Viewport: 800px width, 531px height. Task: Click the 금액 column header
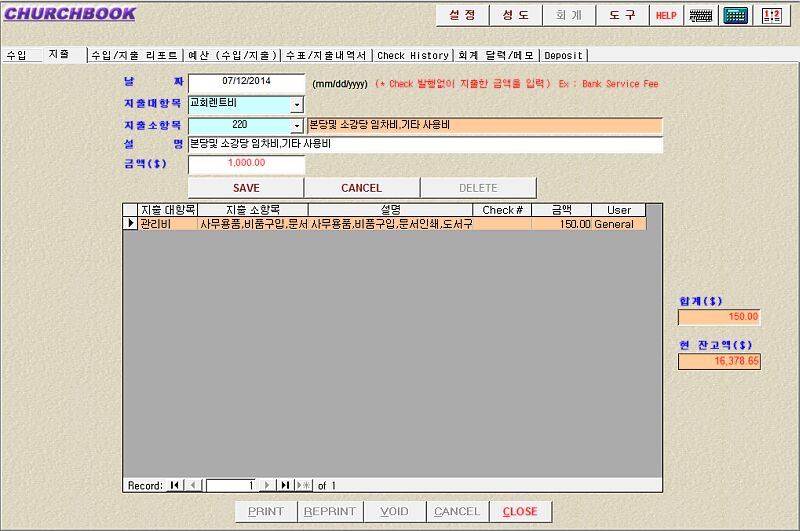pos(562,210)
